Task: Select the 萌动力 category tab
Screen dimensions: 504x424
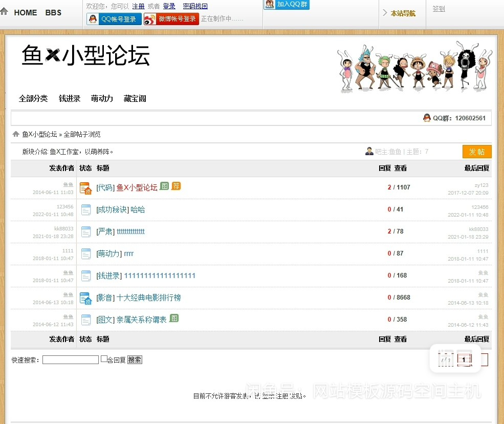Action: coord(102,98)
